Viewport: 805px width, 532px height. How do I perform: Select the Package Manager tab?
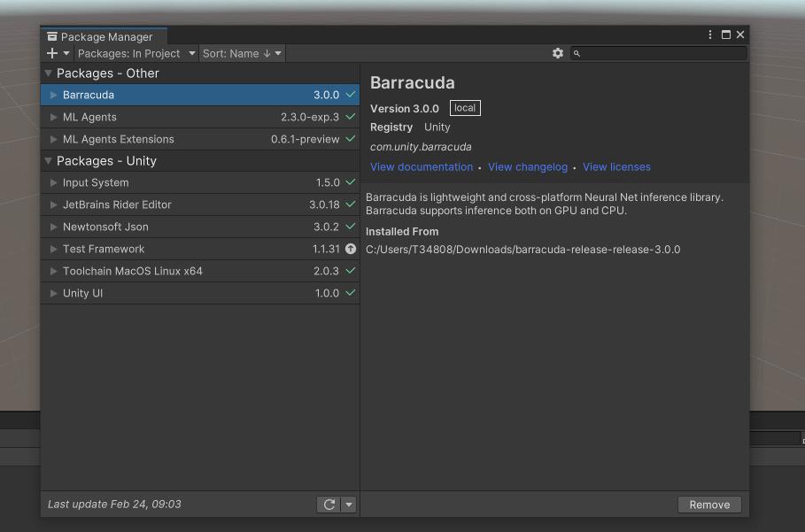(x=104, y=36)
